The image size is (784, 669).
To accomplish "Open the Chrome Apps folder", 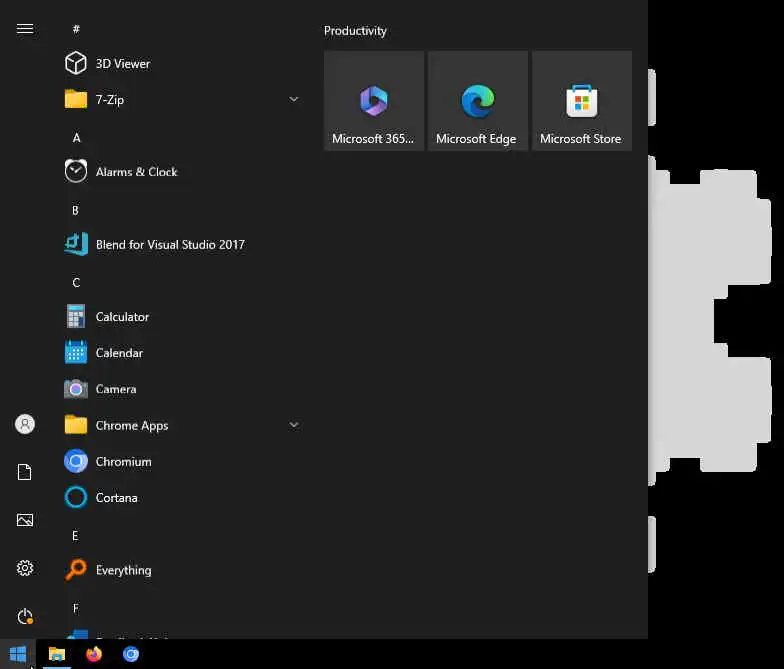I will coord(182,426).
